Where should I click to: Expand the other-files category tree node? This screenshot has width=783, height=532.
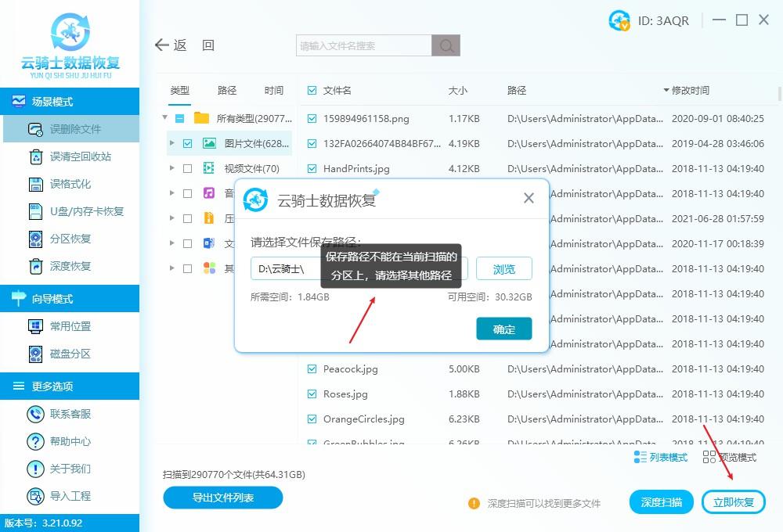tap(171, 268)
